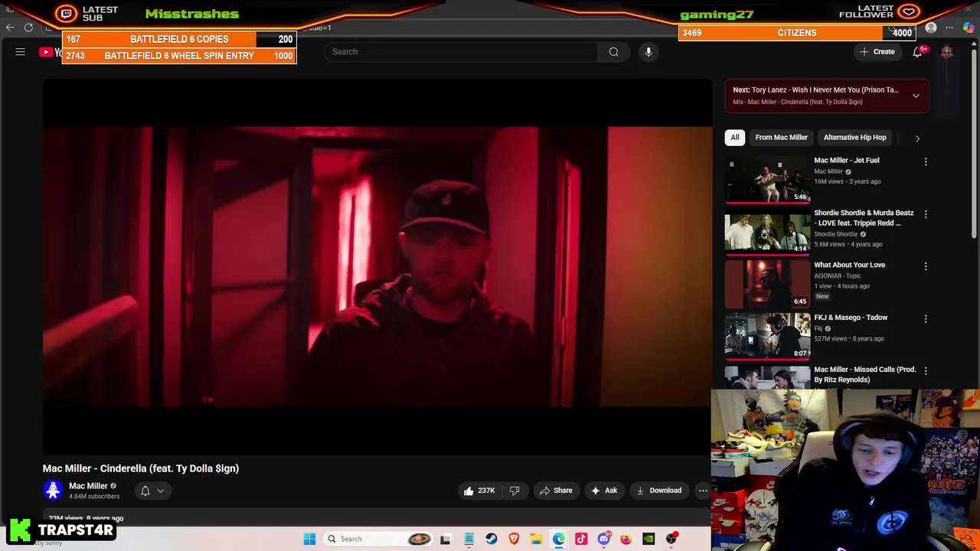Click the magnifier search button
Screen dimensions: 980x551
click(x=613, y=52)
